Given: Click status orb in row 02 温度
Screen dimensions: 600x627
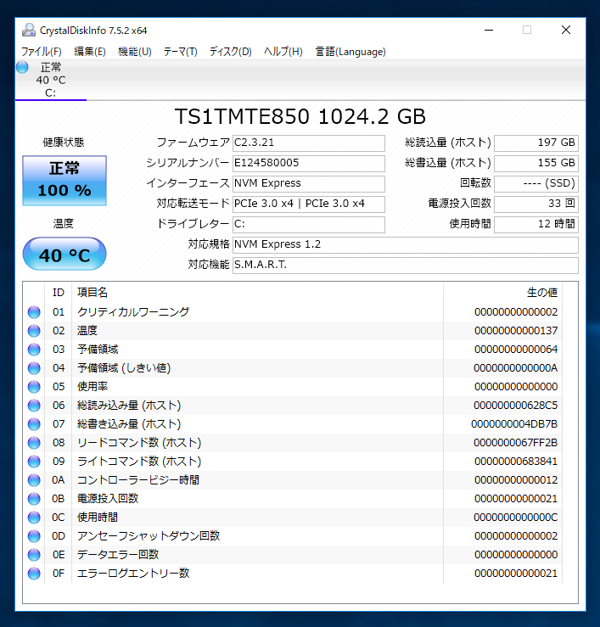Looking at the screenshot, I should 34,331.
